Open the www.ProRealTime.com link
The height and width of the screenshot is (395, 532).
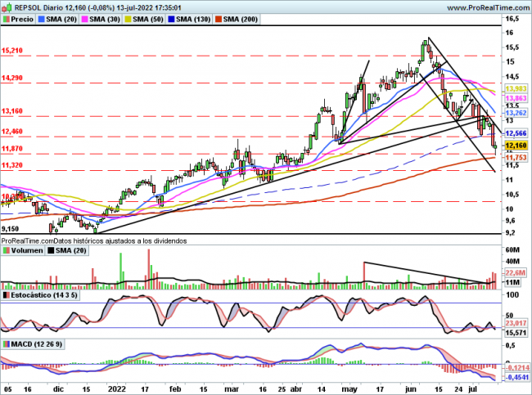(x=478, y=7)
